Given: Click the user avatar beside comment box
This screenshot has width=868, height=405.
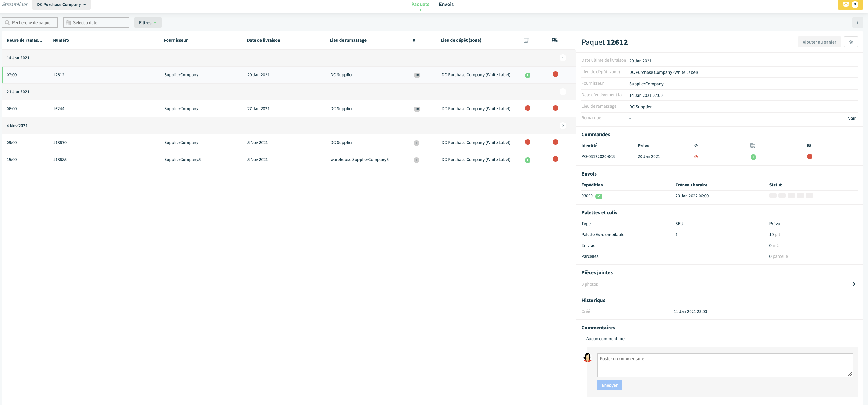Looking at the screenshot, I should click(587, 357).
